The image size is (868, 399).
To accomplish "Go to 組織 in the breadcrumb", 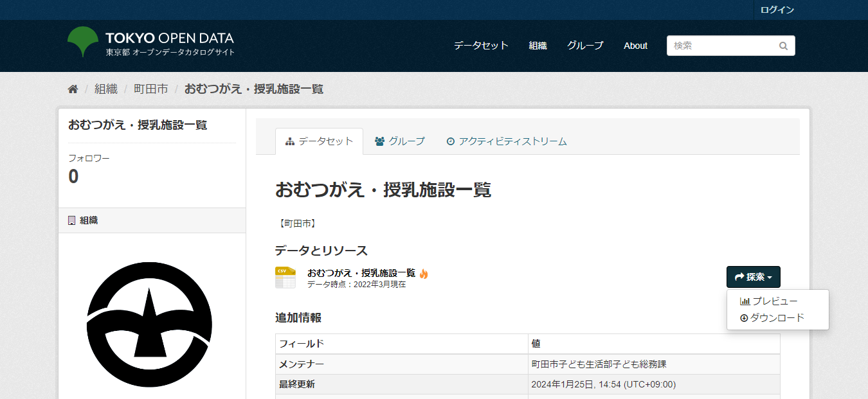I will click(106, 89).
